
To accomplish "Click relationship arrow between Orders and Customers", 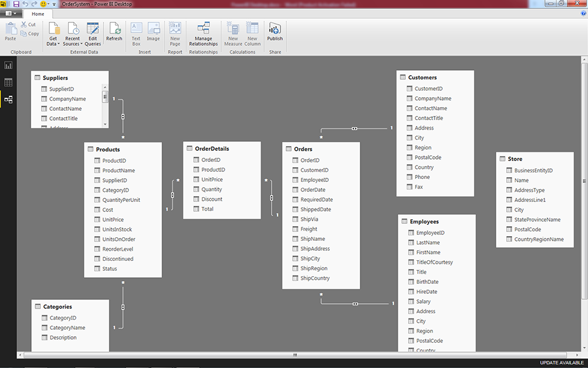I will tap(355, 128).
